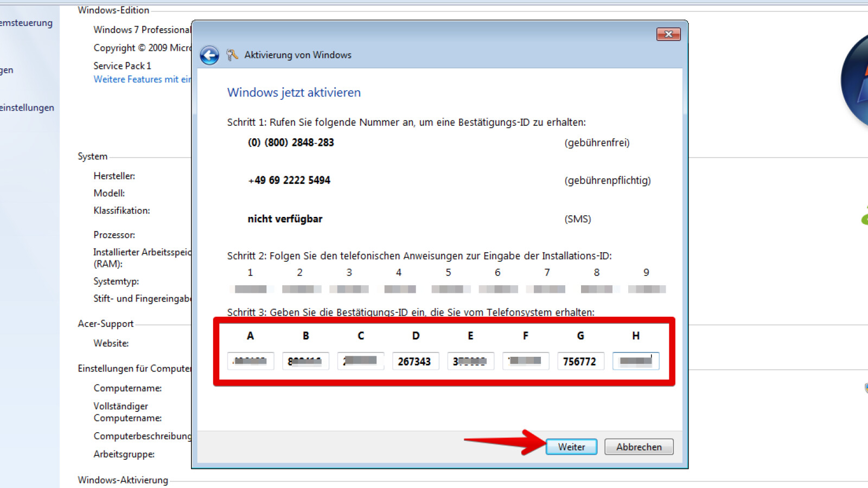Viewport: 868px width, 488px height.
Task: Click the Weiter button
Action: pos(571,447)
